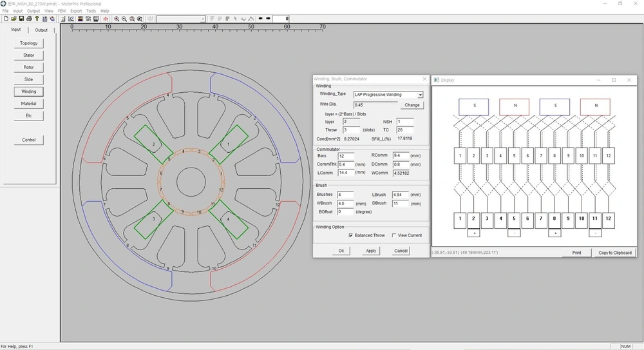Image resolution: width=644 pixels, height=350 pixels.
Task: Click the right arrow toolbar icon
Action: 268,19
